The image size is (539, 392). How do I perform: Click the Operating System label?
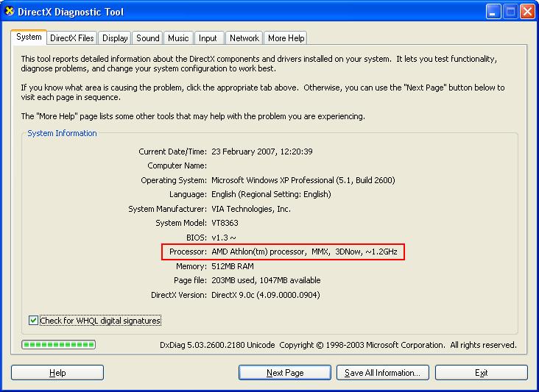(174, 180)
